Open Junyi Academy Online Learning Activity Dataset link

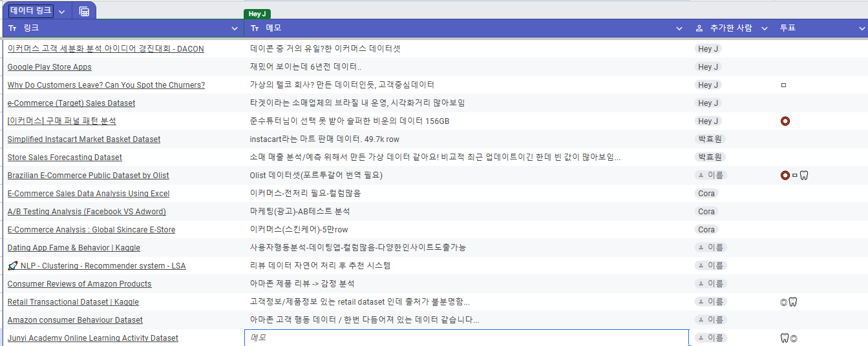click(93, 338)
